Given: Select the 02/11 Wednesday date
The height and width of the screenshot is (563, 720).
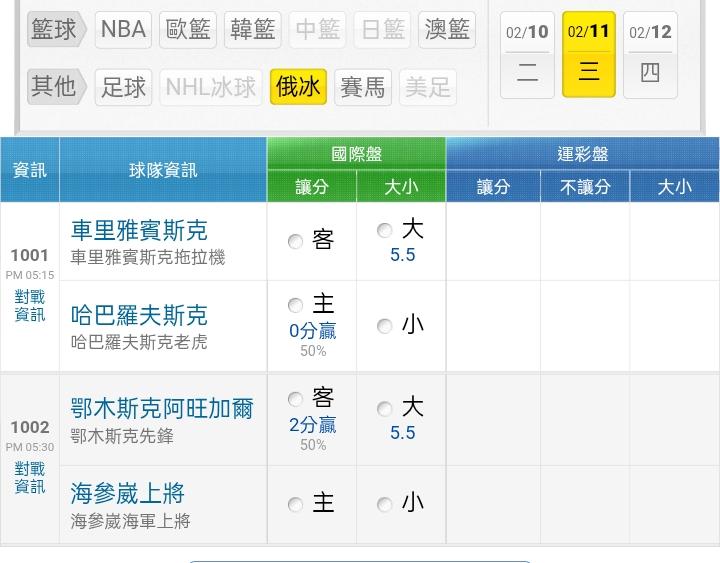Looking at the screenshot, I should [x=589, y=54].
